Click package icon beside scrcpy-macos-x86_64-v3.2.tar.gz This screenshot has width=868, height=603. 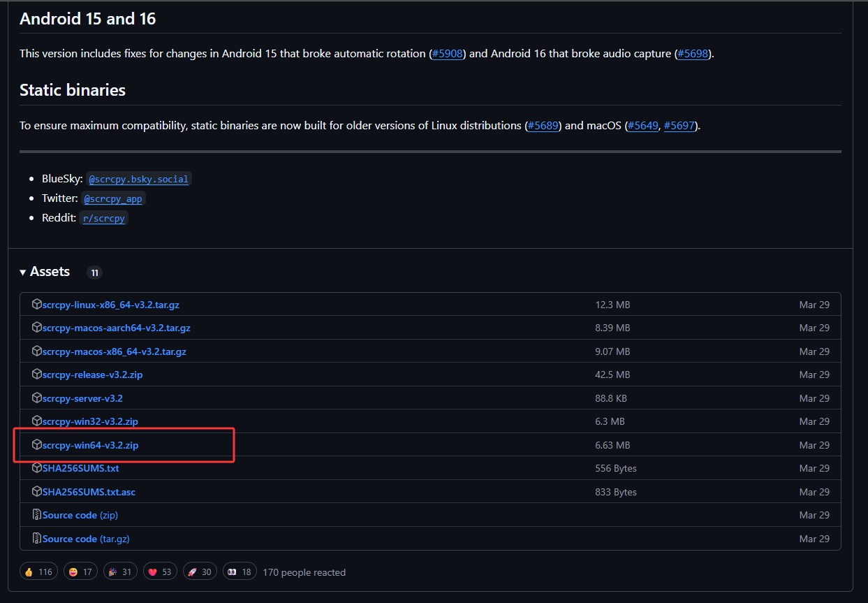tap(37, 351)
